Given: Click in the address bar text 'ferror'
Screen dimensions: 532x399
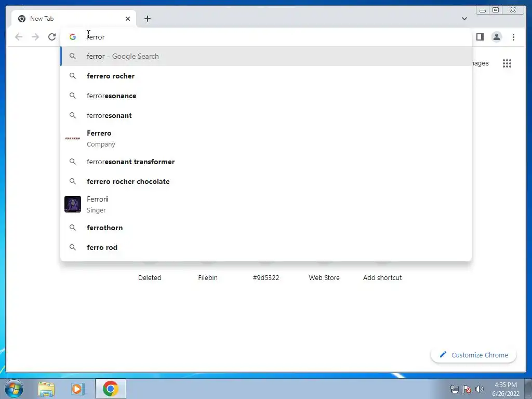Looking at the screenshot, I should [x=96, y=37].
